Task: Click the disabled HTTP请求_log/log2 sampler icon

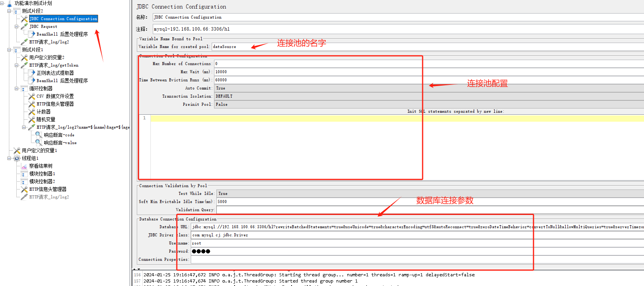Action: pos(24,197)
